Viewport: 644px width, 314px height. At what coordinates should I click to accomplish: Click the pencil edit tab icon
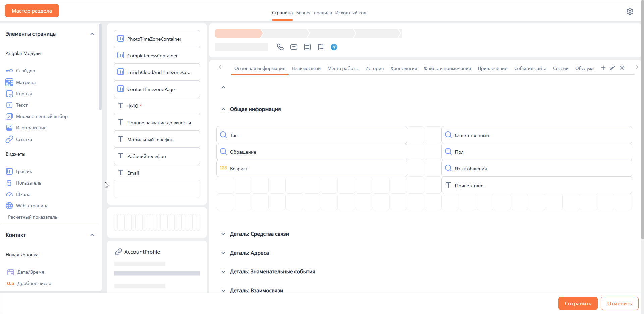coord(612,68)
